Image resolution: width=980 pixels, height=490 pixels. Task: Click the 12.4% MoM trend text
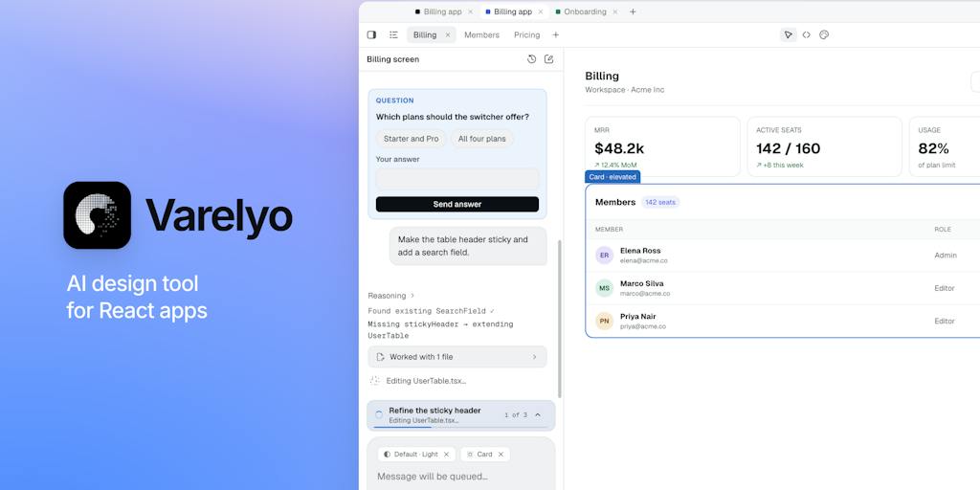click(615, 165)
